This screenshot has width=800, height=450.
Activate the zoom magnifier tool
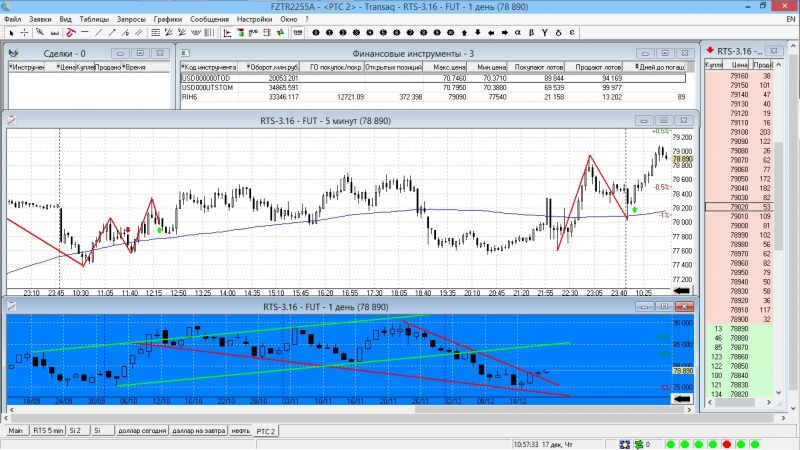[40, 33]
